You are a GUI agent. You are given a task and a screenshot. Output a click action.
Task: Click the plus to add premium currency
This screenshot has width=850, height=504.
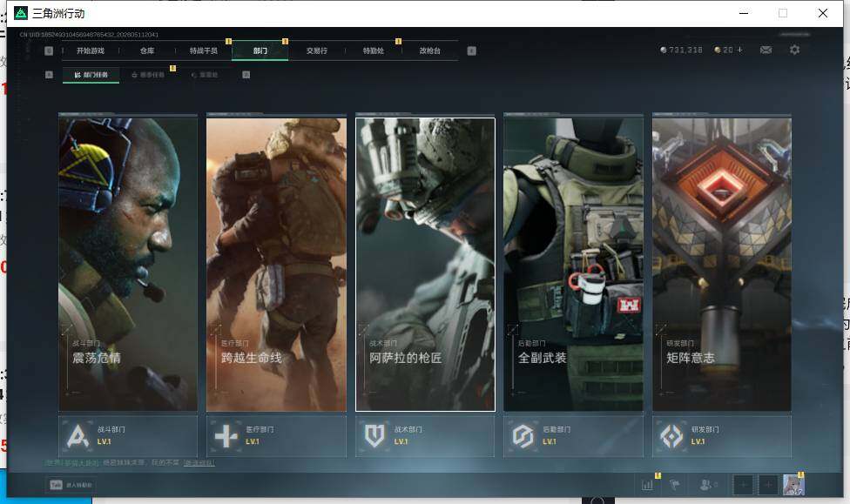[740, 50]
